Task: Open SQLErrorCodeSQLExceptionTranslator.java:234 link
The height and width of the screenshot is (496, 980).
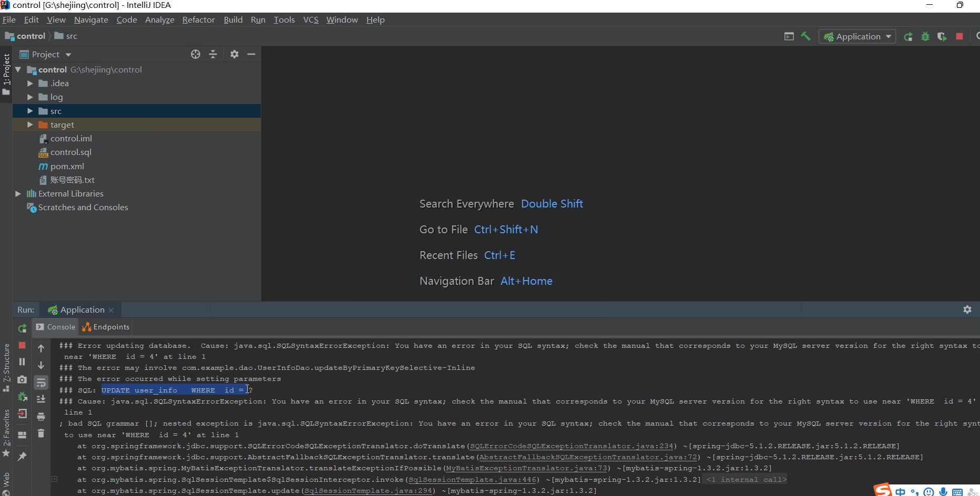Action: coord(572,446)
